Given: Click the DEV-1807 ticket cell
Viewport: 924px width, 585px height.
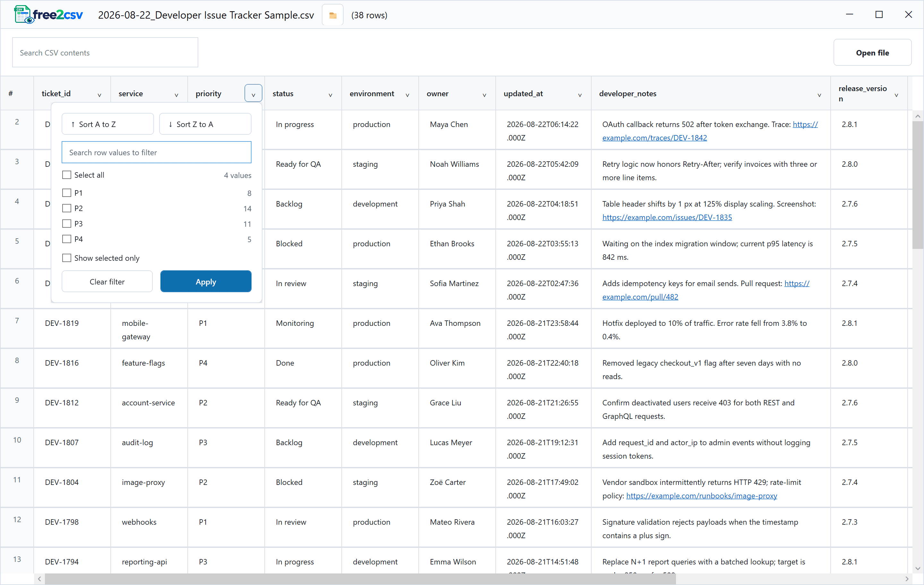Looking at the screenshot, I should point(72,448).
